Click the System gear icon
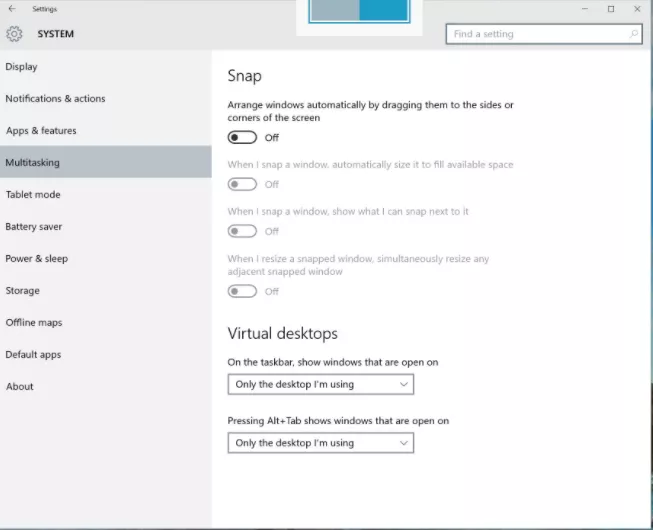Screen dimensions: 653x530 tap(14, 34)
